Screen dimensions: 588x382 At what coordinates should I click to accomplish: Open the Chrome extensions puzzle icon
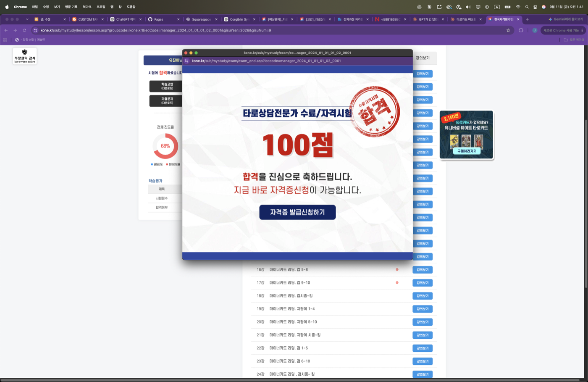point(521,30)
